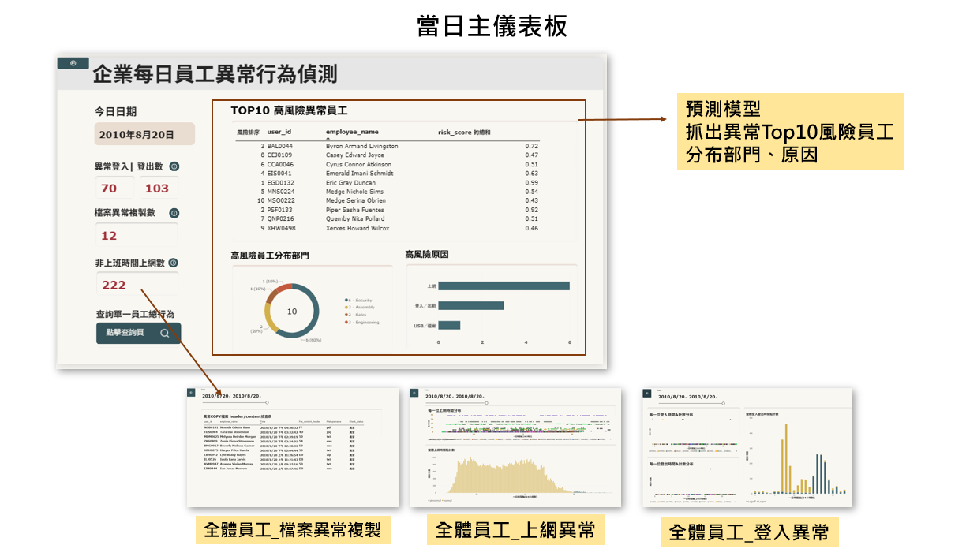
Task: Select the Quemby Nita Pollard row
Action: tap(388, 218)
